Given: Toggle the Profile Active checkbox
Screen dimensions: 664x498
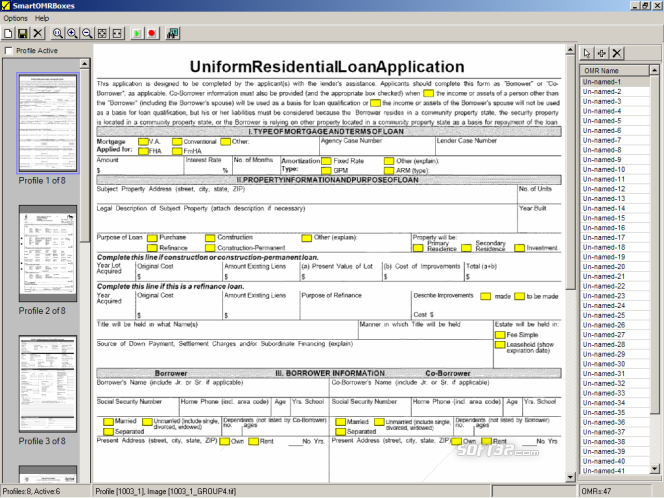Looking at the screenshot, I should click(8, 51).
